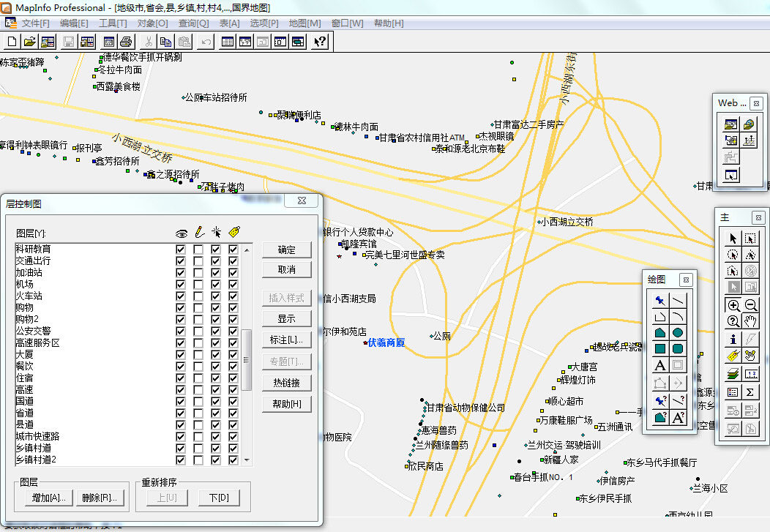Open the 窗口[W] menu
Screen dimensions: 770x532
pyautogui.click(x=348, y=23)
